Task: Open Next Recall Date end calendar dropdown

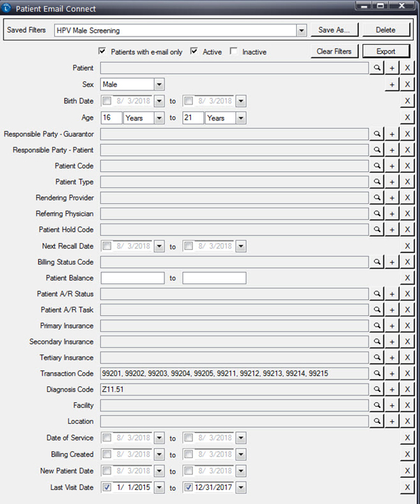Action: click(x=241, y=246)
